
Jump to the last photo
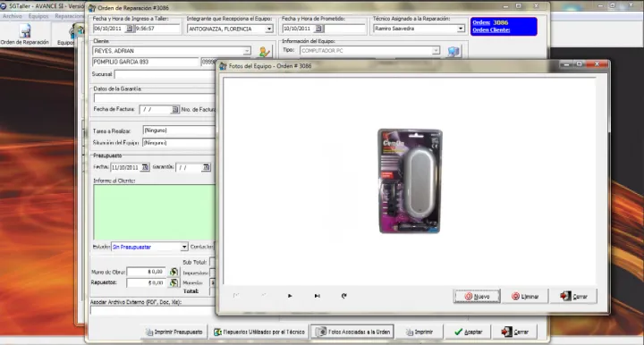(317, 296)
